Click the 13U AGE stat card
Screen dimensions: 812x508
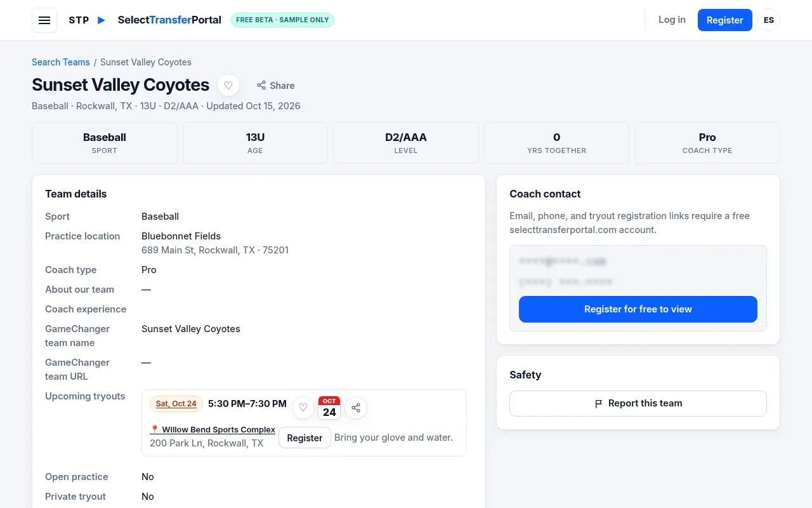pos(255,143)
